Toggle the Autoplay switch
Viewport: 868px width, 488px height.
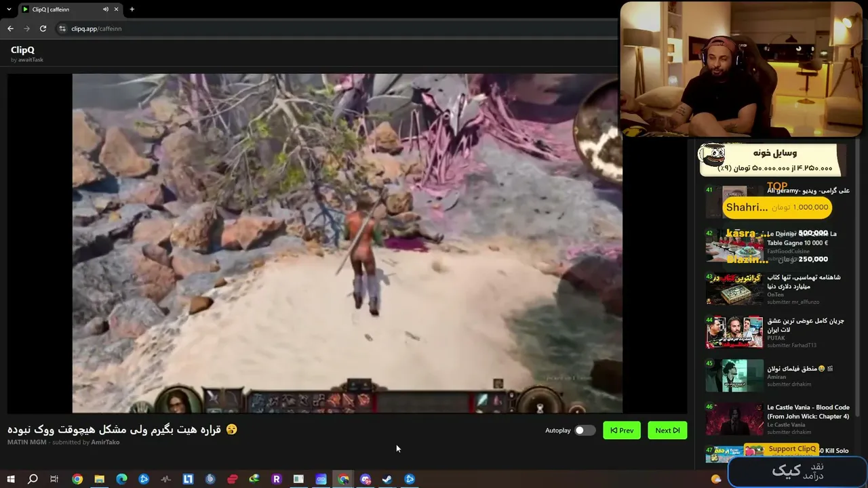[x=585, y=430]
